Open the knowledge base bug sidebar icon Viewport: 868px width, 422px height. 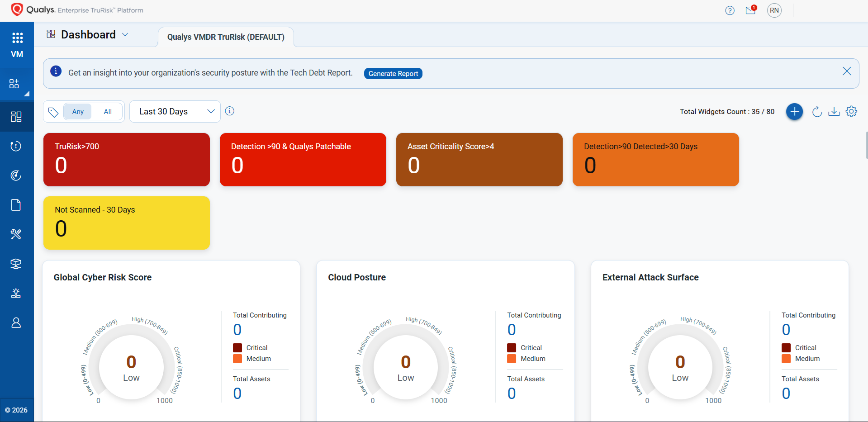pyautogui.click(x=16, y=293)
